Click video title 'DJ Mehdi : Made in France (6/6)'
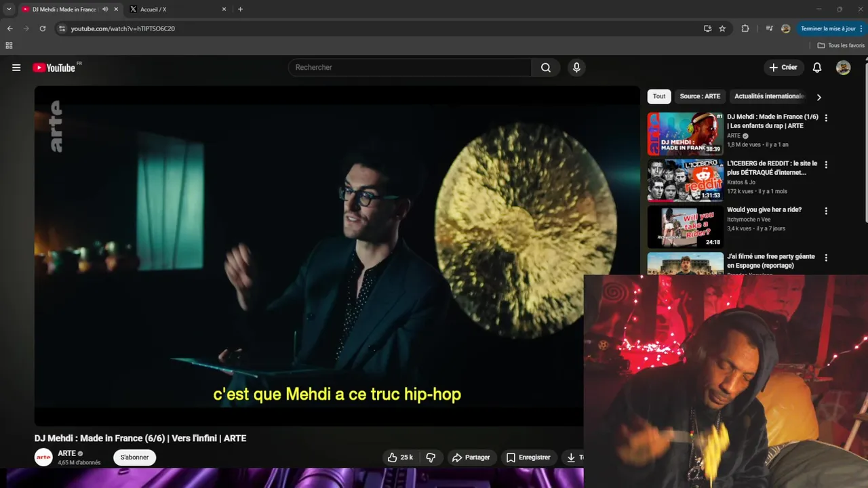Image resolution: width=868 pixels, height=488 pixels. (140, 439)
